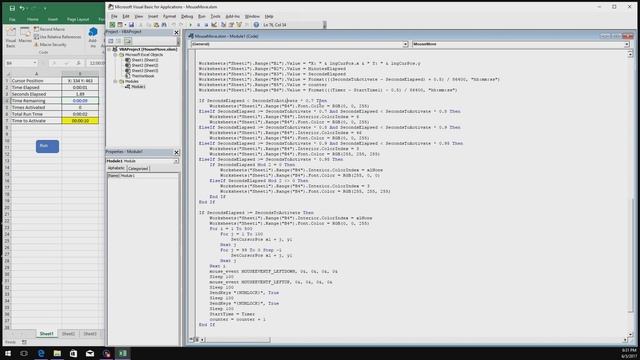
Task: Open the Debug menu in VBA editor
Action: [x=187, y=16]
